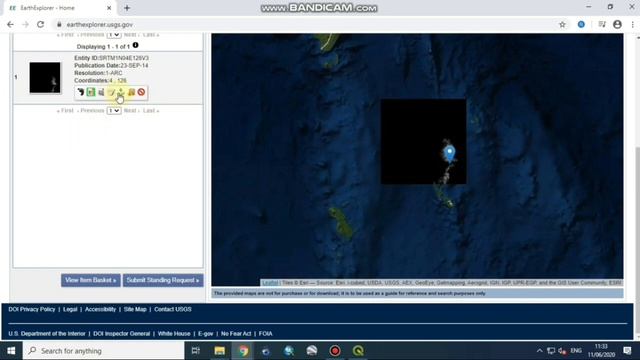Open the volume control in the tray
Screen dimensions: 640x360
tap(562, 351)
